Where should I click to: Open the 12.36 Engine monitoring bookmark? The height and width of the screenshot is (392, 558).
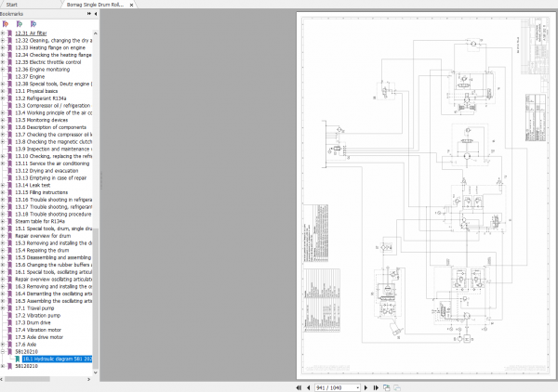(x=43, y=70)
